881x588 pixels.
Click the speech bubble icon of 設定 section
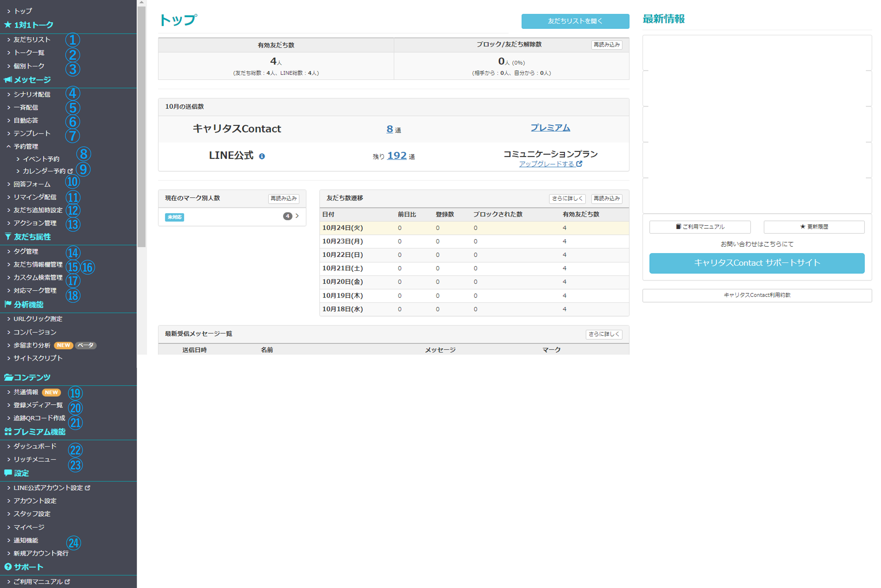coord(8,473)
